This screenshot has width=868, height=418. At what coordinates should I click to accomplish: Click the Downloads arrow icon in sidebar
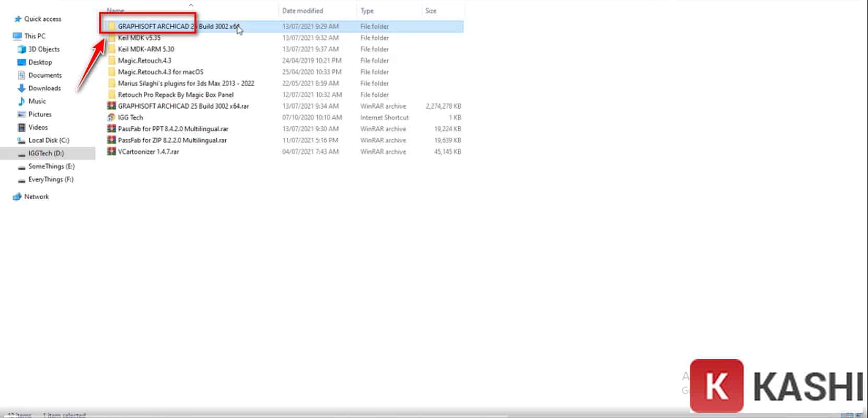click(x=22, y=88)
